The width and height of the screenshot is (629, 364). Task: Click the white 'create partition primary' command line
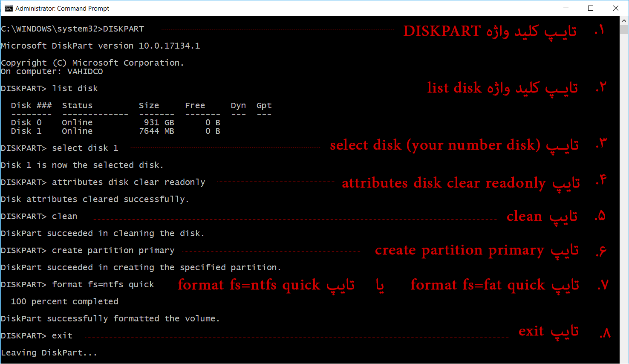click(113, 251)
